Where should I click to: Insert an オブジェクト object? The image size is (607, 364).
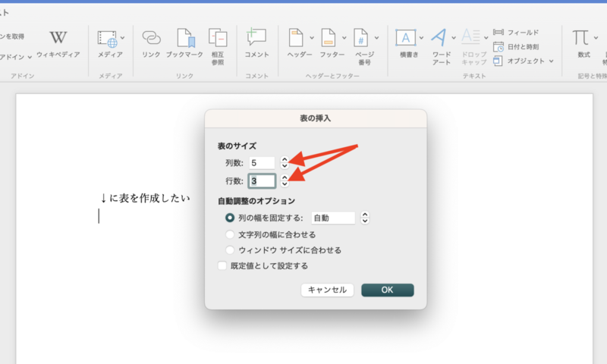pos(519,61)
